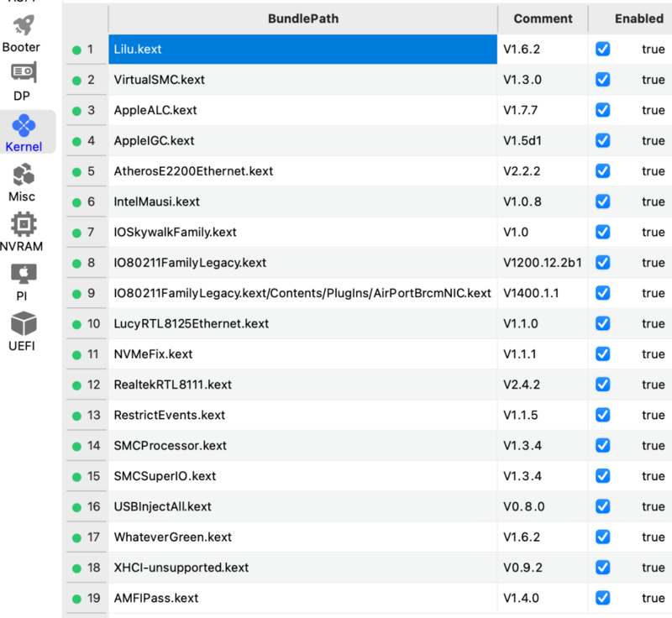Sort by the BundlePath column header
672x618 pixels.
tap(303, 18)
